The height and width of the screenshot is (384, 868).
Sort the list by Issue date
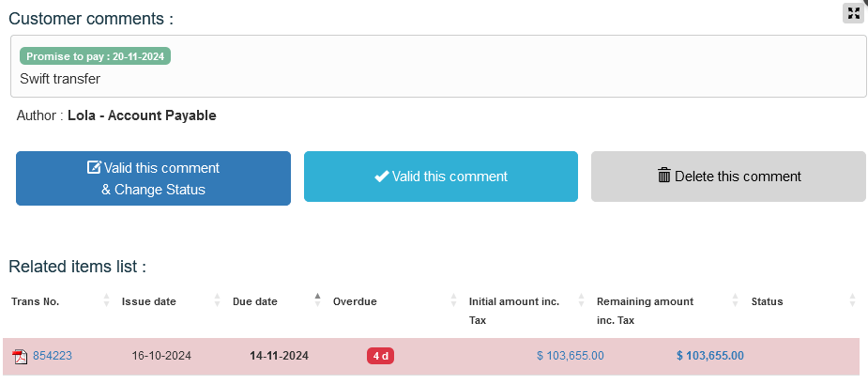148,301
